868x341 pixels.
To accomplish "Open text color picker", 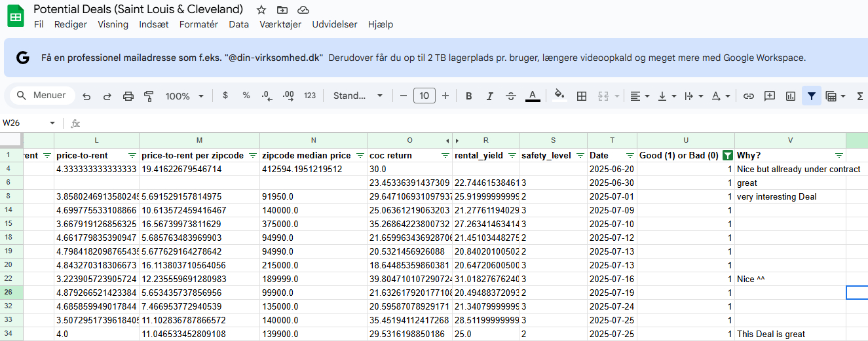I will tap(533, 96).
